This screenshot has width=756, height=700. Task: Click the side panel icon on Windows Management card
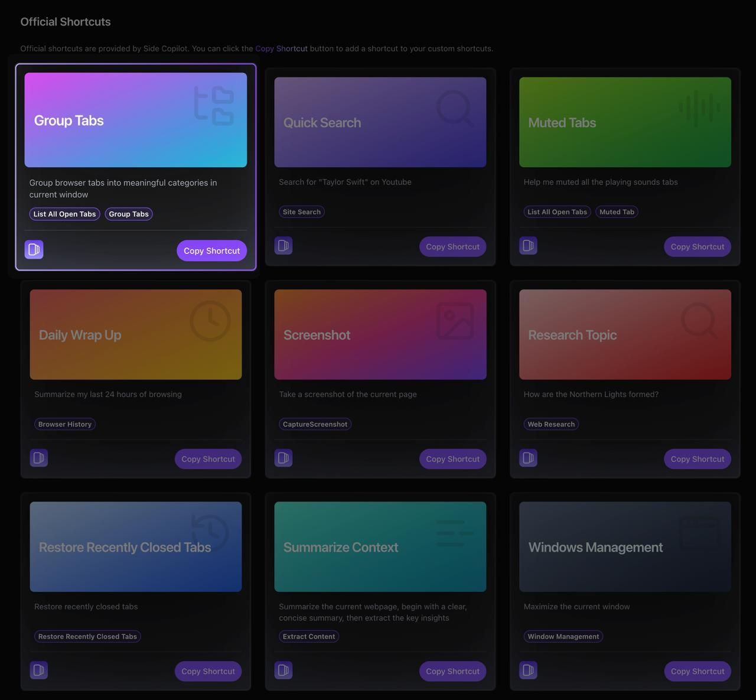[528, 670]
